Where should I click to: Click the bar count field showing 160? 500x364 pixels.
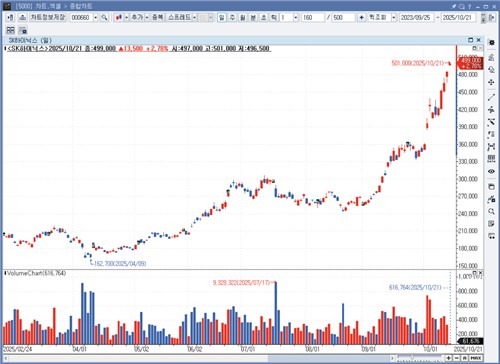(x=313, y=17)
